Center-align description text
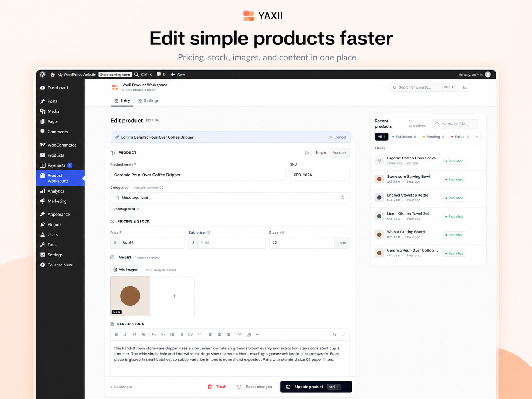This screenshot has height=399, width=532. tap(219, 334)
